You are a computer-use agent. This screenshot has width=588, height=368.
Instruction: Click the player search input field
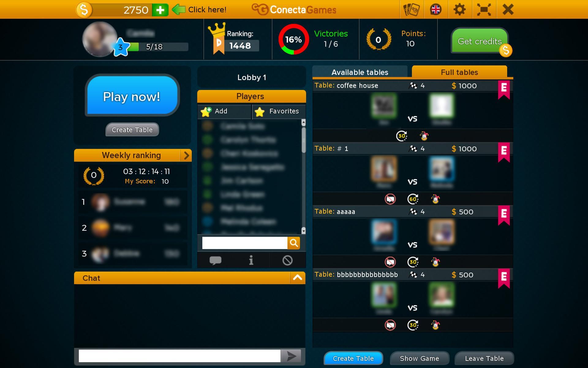[x=245, y=243]
